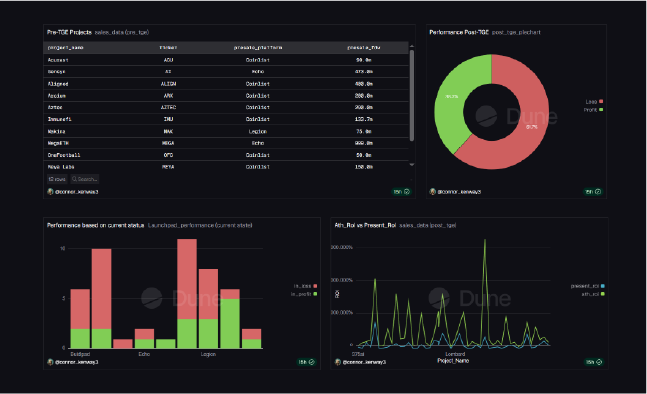647x394 pixels.
Task: Sort table by ticker column header
Action: click(168, 48)
